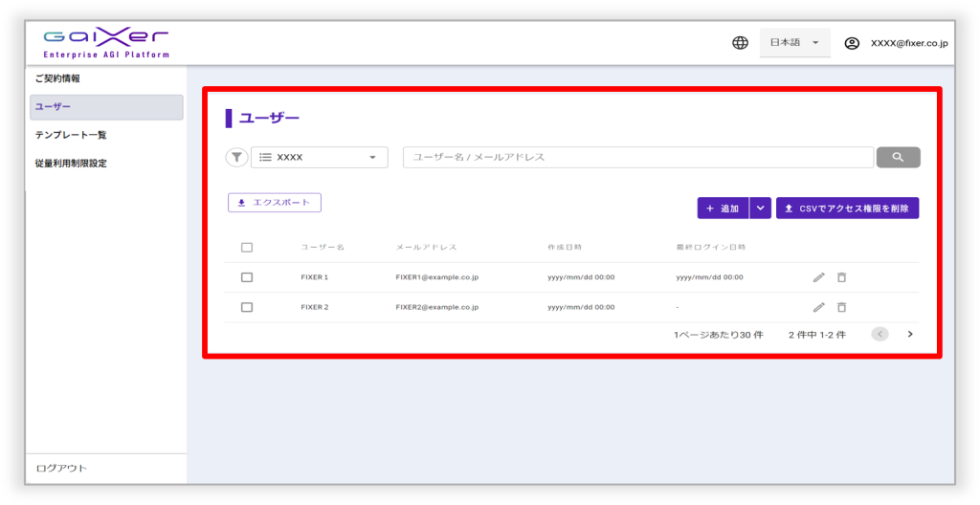Screen dimensions: 980x505
Task: Click the filter funnel icon
Action: pos(236,158)
